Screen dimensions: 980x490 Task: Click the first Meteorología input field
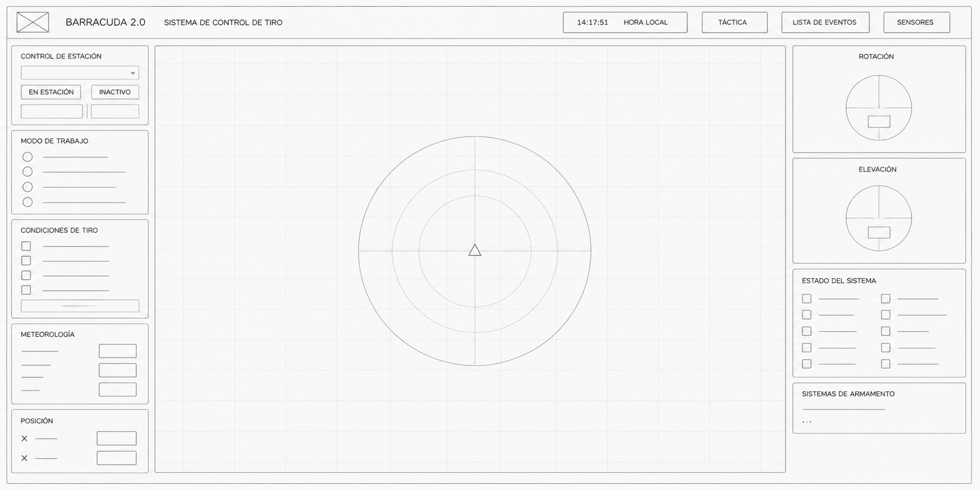coord(118,351)
